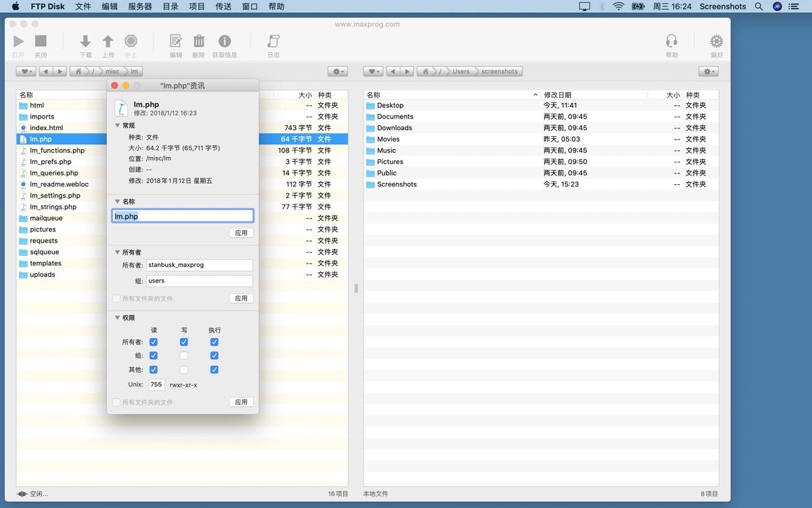The image size is (812, 508).
Task: Collapse the 常规 (General) section triangle
Action: [117, 125]
